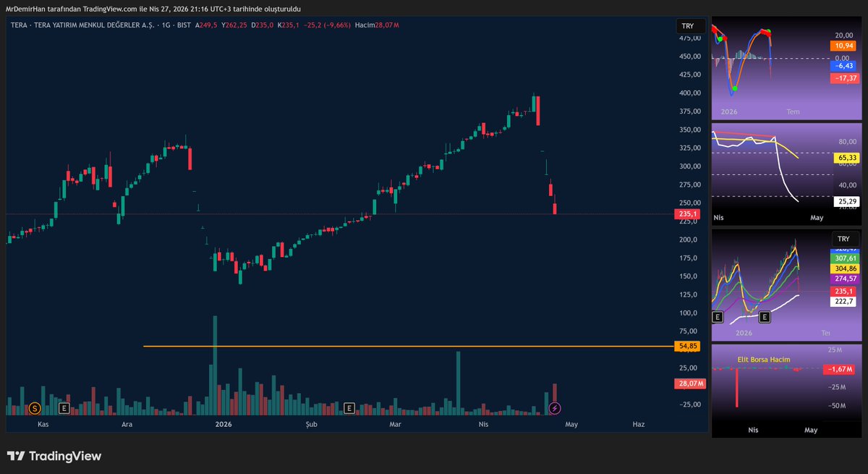Click the 400,00 level on main price axis

tap(690, 93)
